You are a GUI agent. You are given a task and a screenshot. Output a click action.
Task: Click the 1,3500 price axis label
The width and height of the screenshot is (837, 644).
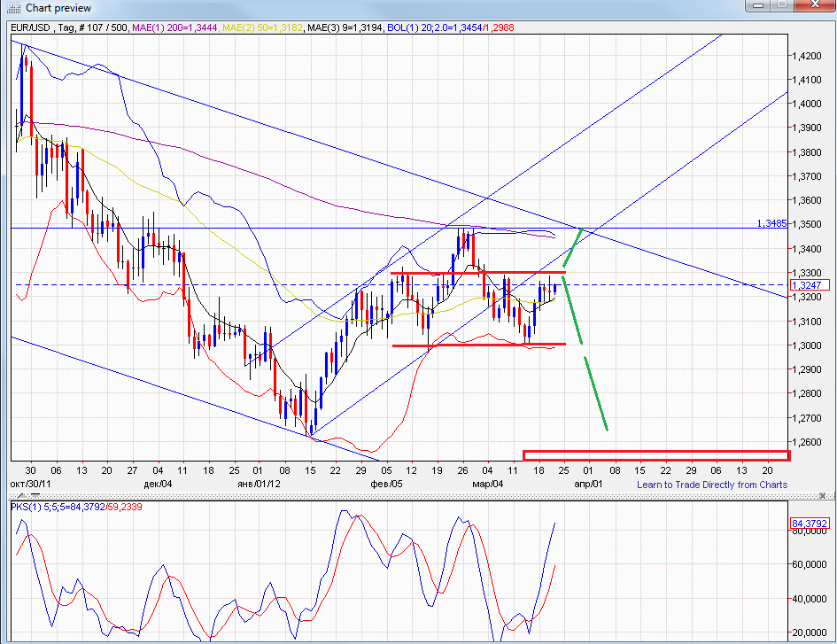tap(807, 224)
